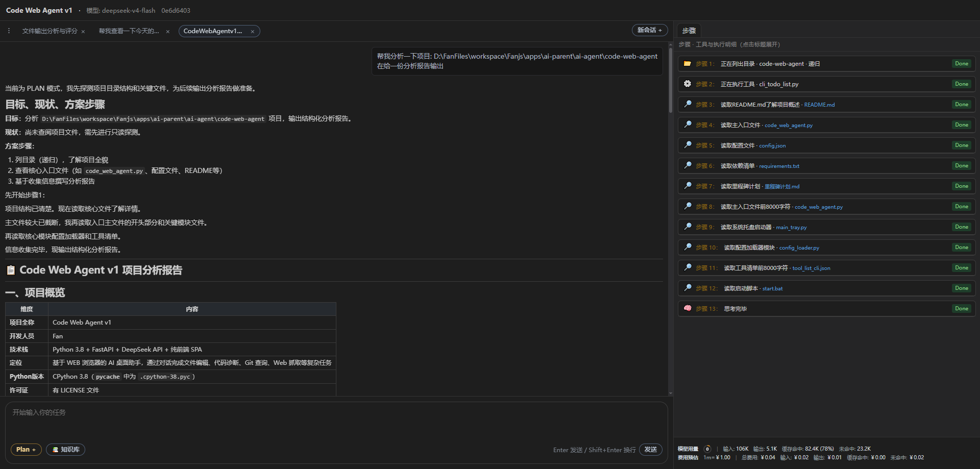The width and height of the screenshot is (980, 469).
Task: Click the magnifier icon on step 9
Action: click(x=688, y=227)
